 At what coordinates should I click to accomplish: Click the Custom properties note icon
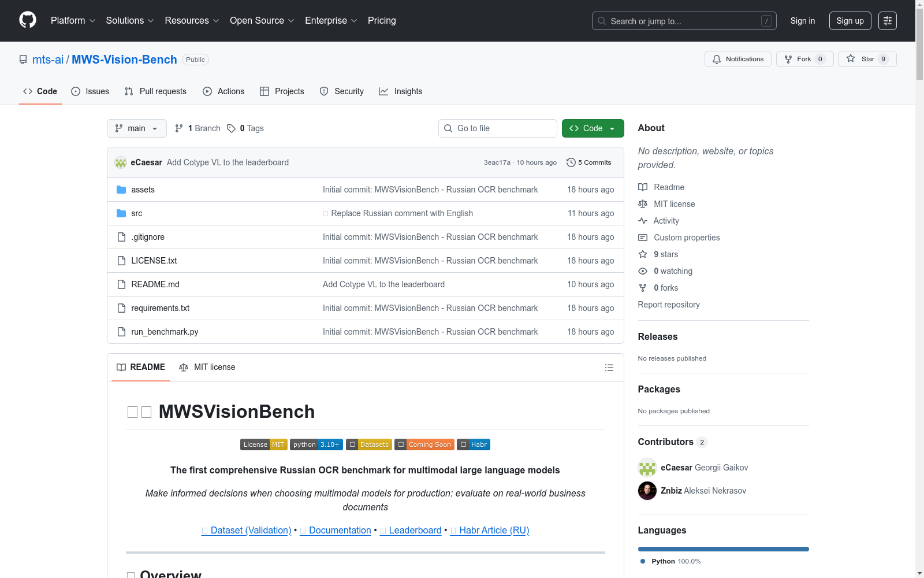(x=643, y=238)
